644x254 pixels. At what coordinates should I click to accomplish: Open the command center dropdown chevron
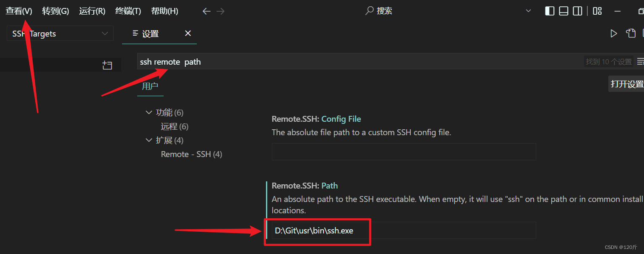(x=529, y=11)
